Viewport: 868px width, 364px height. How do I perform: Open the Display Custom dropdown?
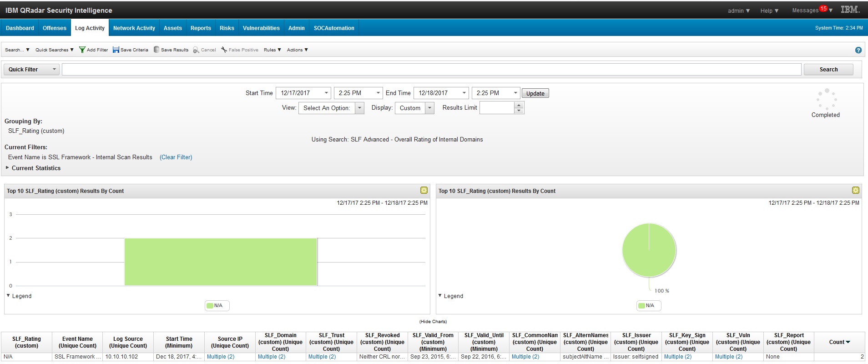pyautogui.click(x=429, y=108)
